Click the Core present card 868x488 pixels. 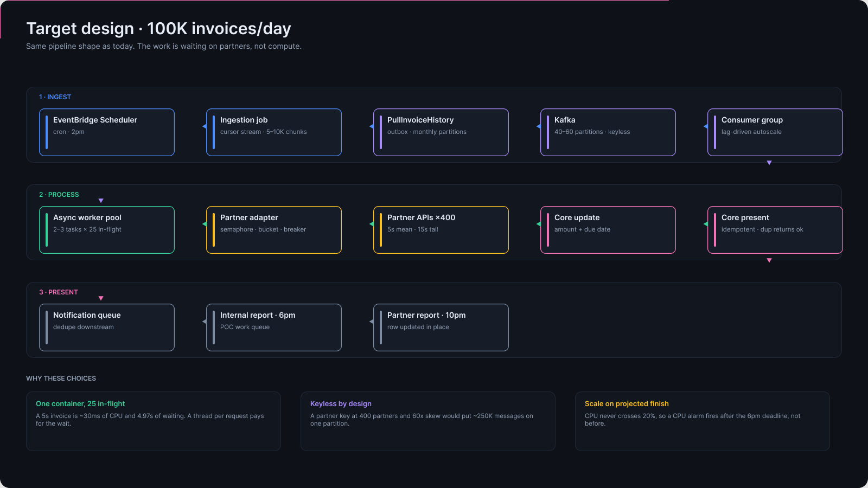pos(775,230)
